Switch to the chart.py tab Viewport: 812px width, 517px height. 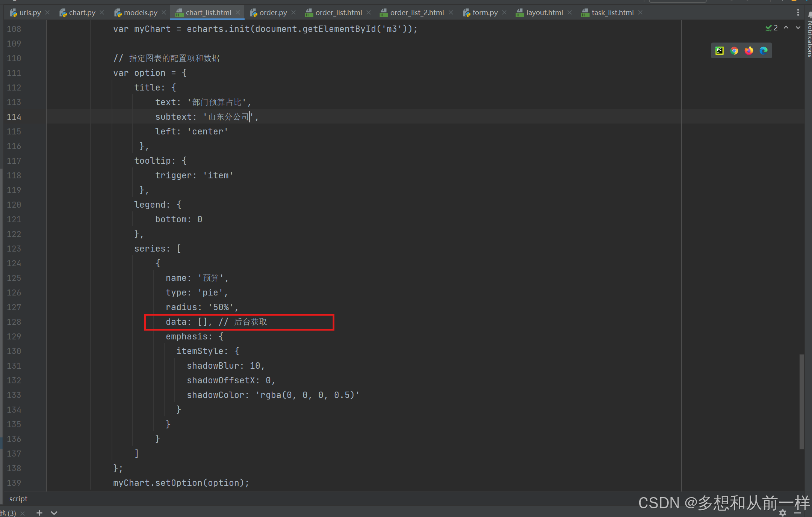pos(82,13)
